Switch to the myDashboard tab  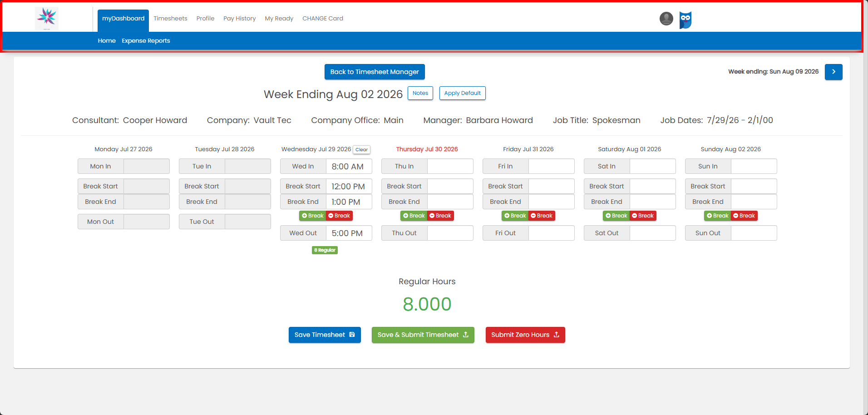tap(123, 20)
